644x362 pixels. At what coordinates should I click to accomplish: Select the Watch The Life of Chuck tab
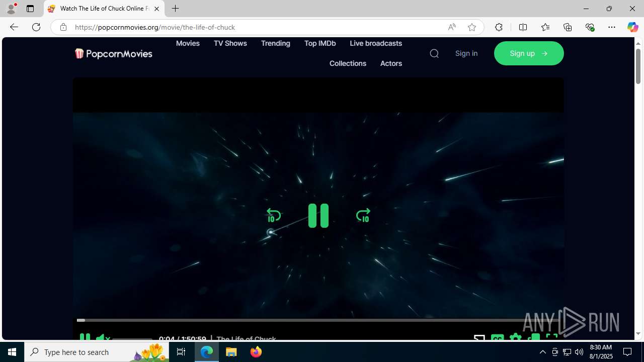[104, 9]
